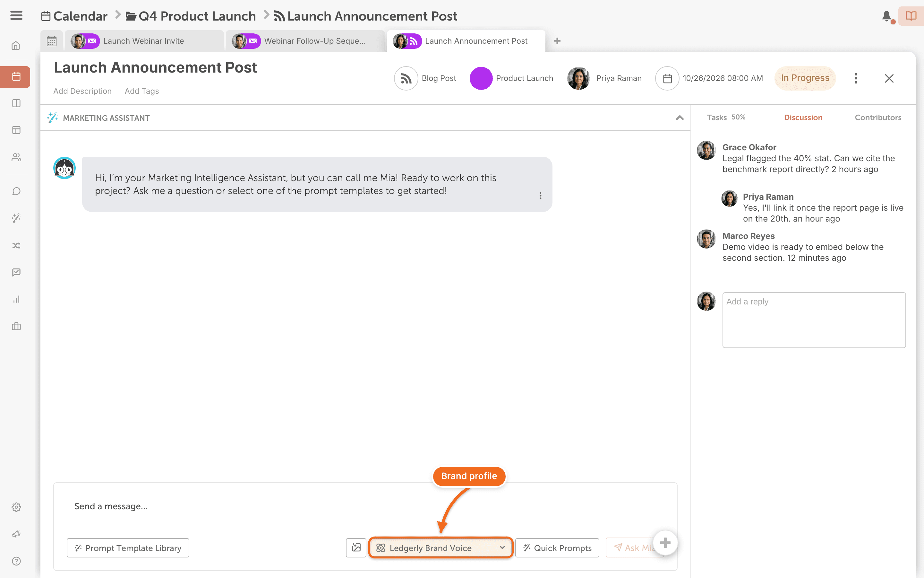Open the bar chart analytics sidebar icon
This screenshot has height=578, width=924.
(x=16, y=299)
